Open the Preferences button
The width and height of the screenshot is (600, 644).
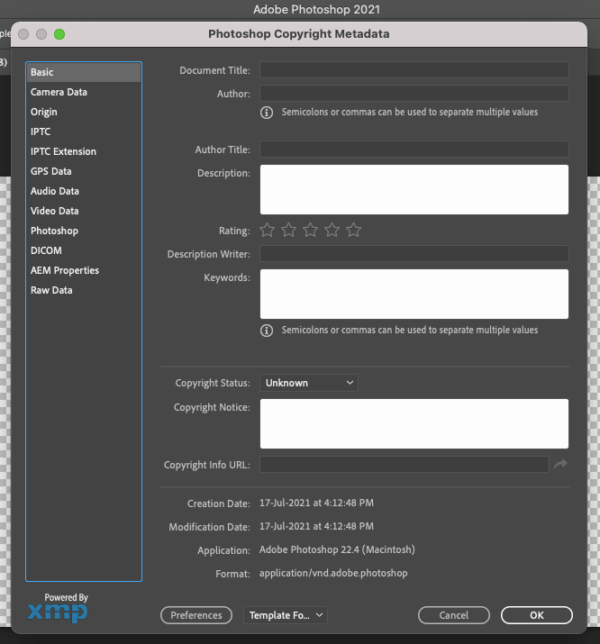196,615
